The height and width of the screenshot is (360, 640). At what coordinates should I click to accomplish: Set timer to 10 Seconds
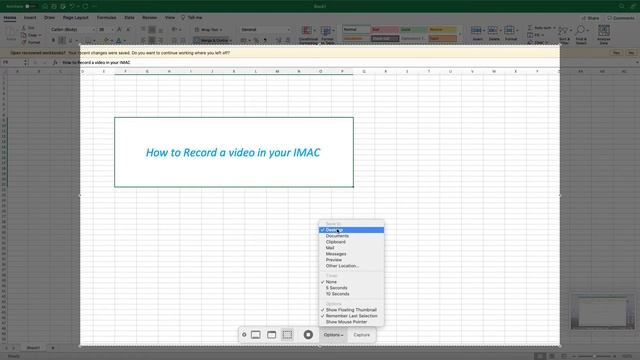pyautogui.click(x=351, y=294)
